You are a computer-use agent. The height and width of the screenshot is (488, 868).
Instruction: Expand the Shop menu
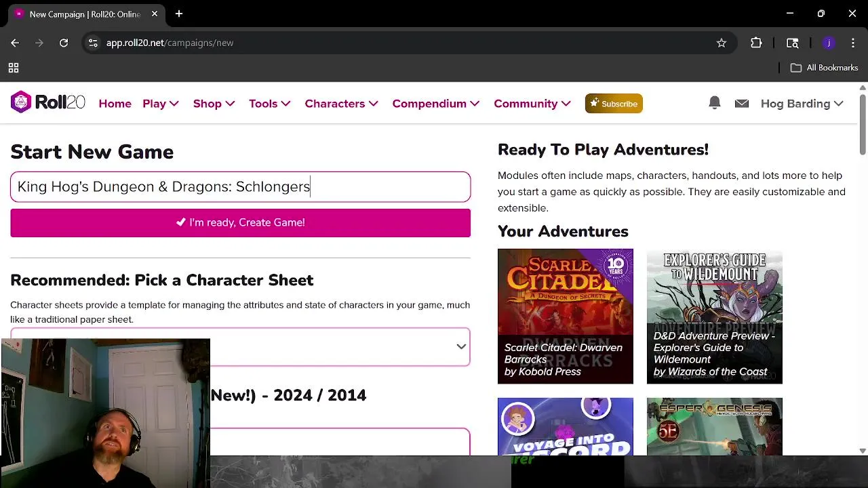[214, 104]
